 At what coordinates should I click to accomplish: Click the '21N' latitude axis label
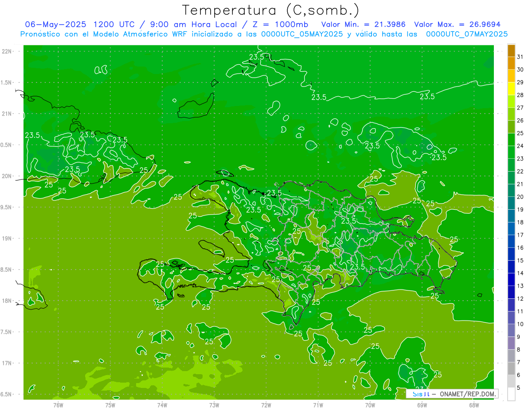7,114
